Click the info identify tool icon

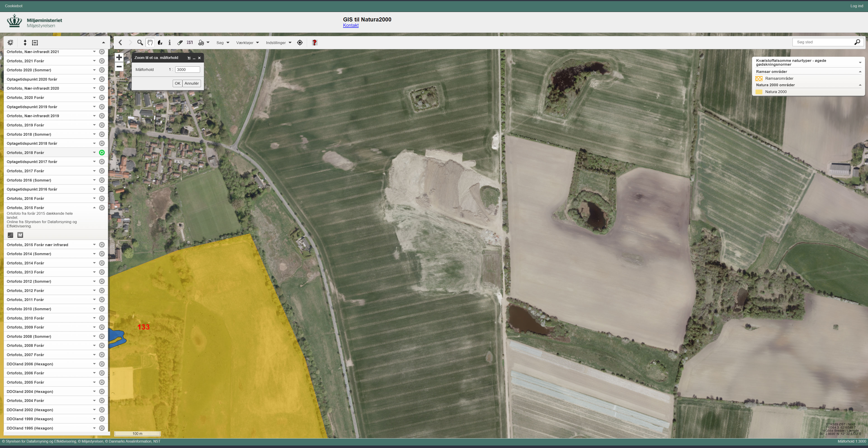(x=170, y=42)
